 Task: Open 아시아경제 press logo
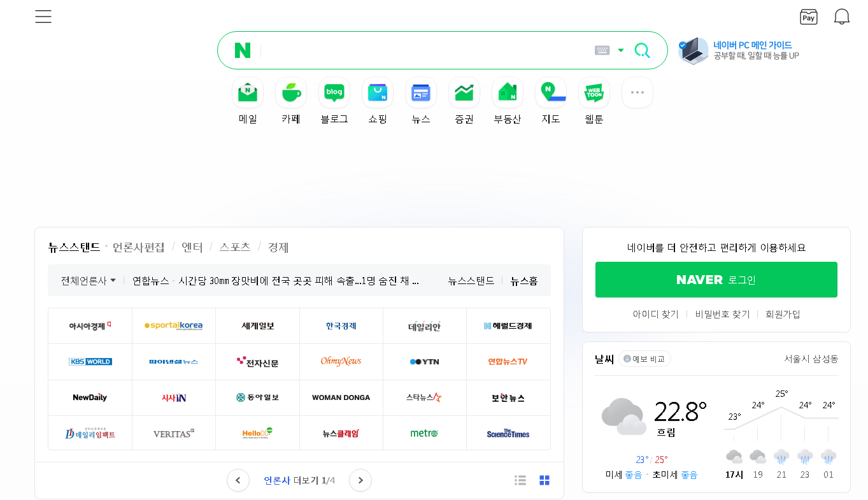(x=90, y=325)
